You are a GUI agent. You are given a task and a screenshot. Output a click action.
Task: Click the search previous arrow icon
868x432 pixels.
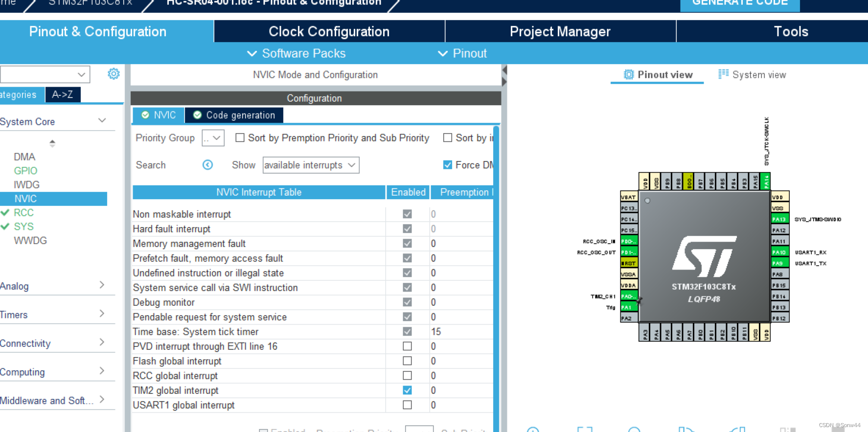point(207,165)
